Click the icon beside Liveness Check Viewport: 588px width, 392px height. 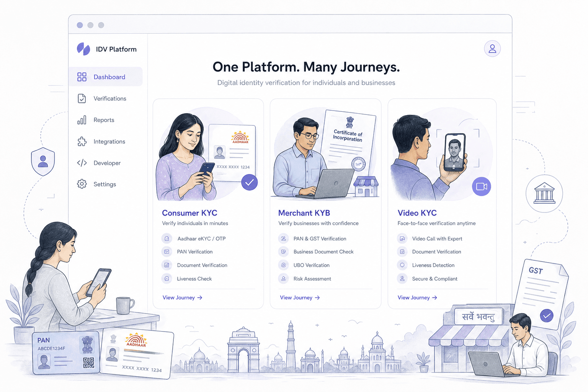click(167, 279)
